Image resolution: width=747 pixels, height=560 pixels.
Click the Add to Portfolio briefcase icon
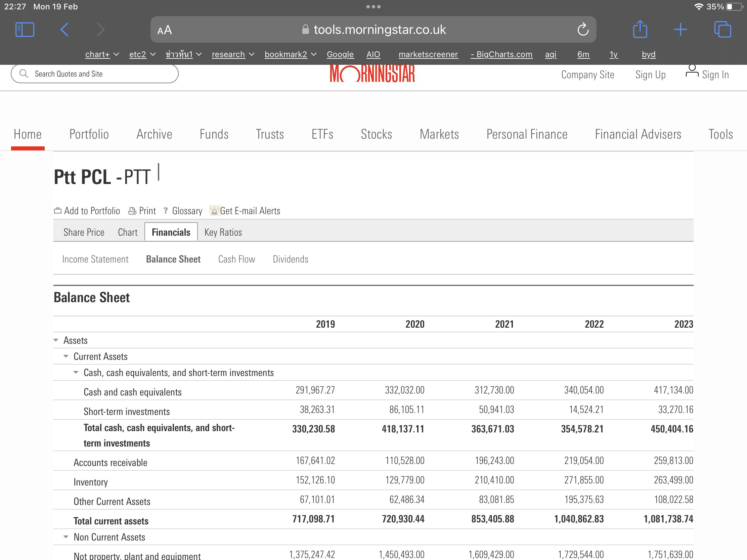click(58, 211)
